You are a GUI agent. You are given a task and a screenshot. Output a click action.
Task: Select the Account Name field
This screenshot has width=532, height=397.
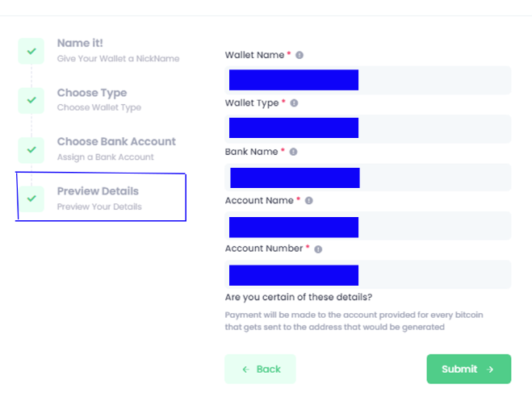click(x=368, y=226)
